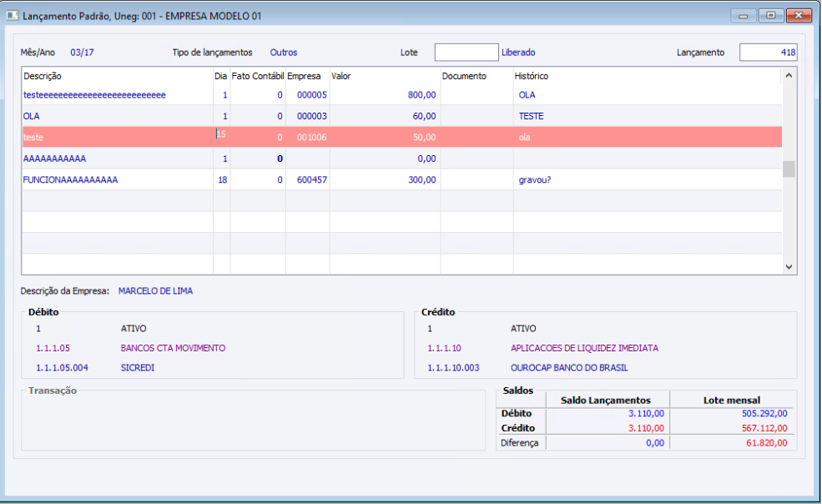This screenshot has width=822, height=504.
Task: Select the FUNCIONAAAAAAAAAA entry row
Action: [x=401, y=180]
